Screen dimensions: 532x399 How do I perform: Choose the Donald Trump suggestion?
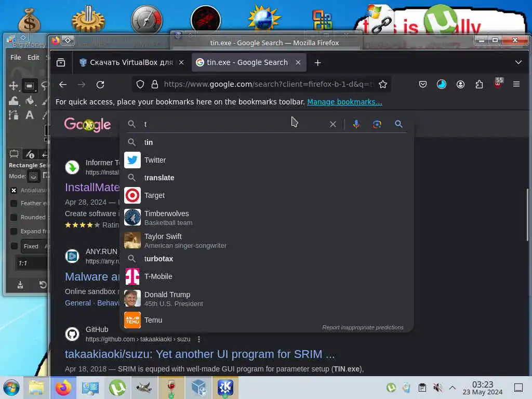[x=267, y=299]
